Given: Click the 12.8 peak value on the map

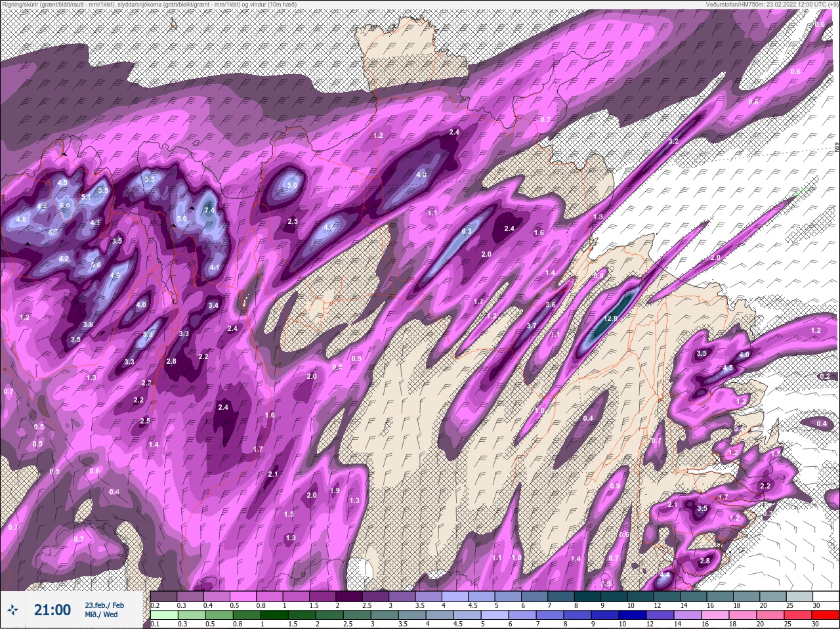Looking at the screenshot, I should [610, 318].
